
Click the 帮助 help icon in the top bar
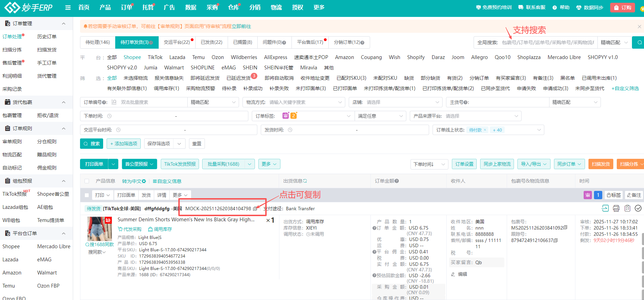(x=561, y=7)
